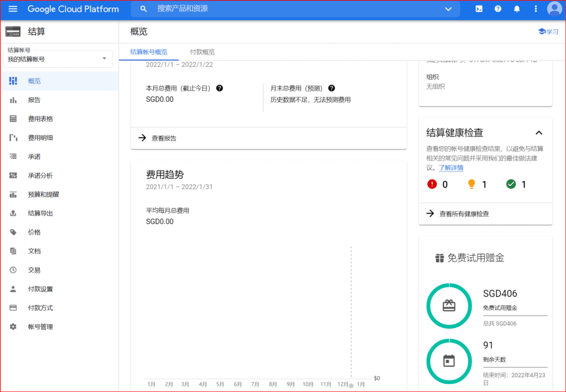Click the help question mark icon

point(497,9)
